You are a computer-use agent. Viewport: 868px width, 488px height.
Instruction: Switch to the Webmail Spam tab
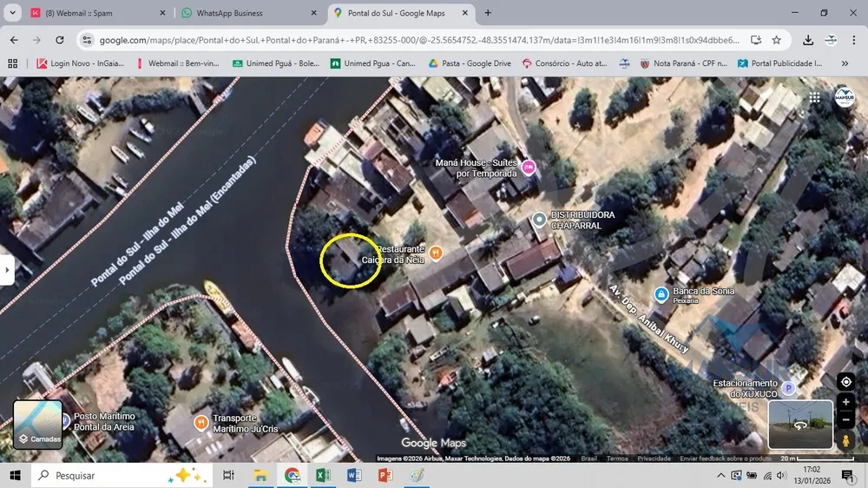[97, 13]
